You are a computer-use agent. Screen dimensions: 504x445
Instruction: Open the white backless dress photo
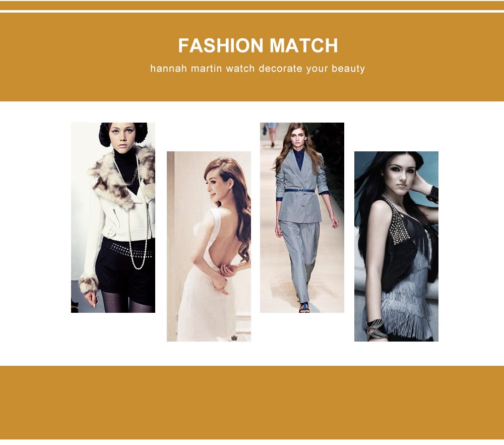209,247
